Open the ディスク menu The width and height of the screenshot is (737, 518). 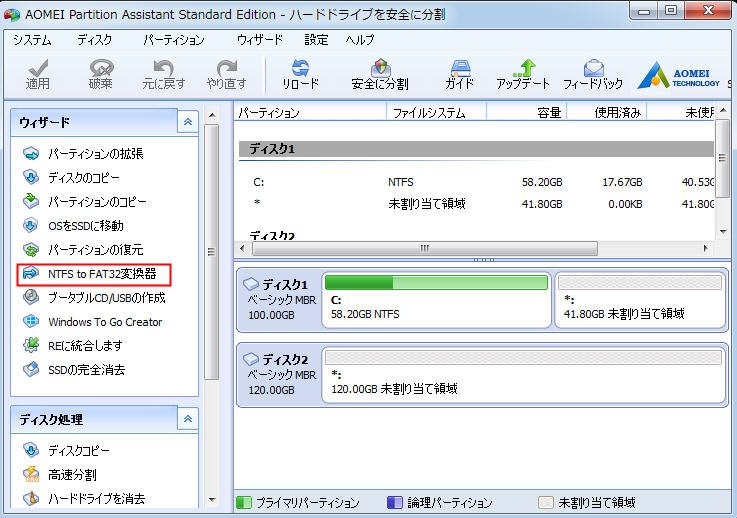point(94,40)
